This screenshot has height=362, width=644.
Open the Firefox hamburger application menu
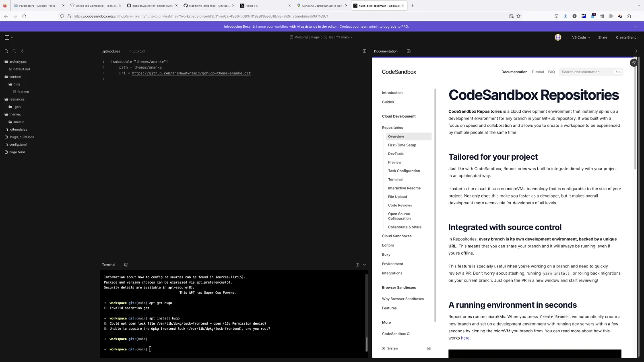click(x=638, y=16)
